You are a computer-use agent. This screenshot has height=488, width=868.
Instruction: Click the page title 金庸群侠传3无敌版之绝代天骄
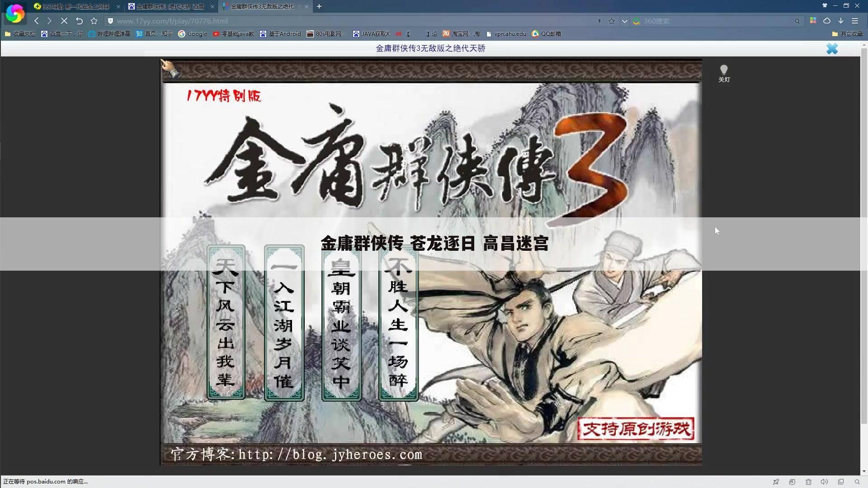[x=430, y=48]
